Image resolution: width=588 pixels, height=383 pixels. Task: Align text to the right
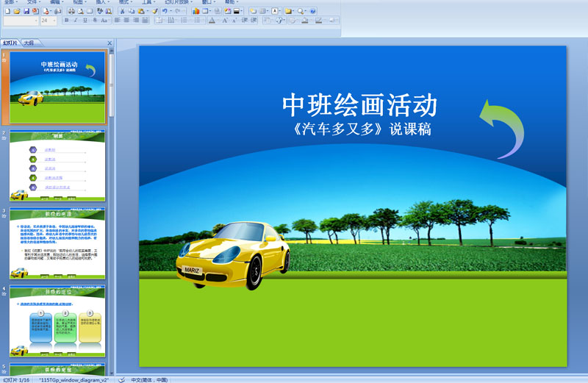pos(136,21)
